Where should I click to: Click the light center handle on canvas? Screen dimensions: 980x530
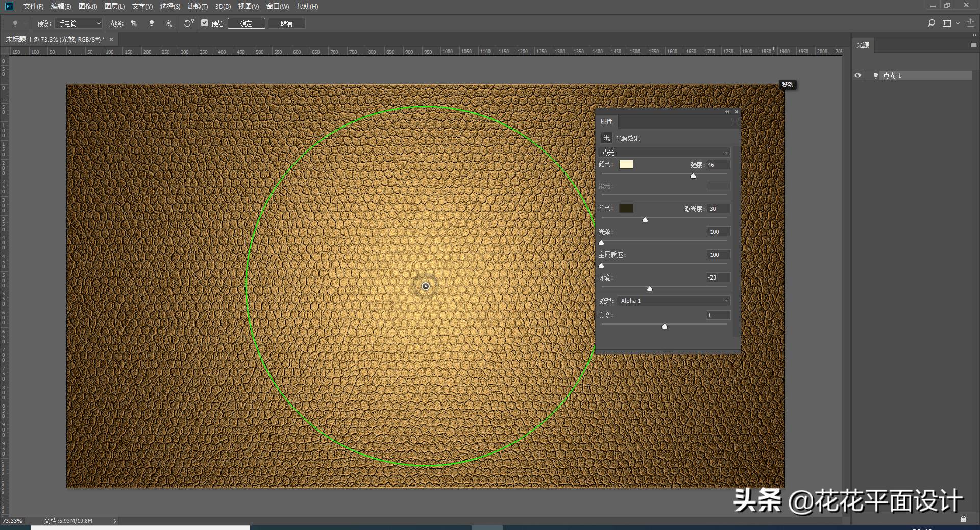point(426,286)
